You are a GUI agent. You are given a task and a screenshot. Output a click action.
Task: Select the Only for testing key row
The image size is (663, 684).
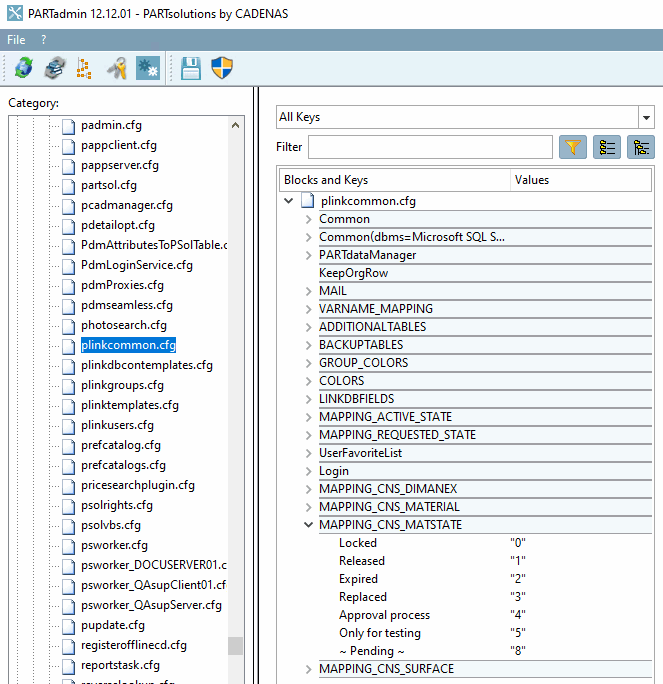coord(380,633)
